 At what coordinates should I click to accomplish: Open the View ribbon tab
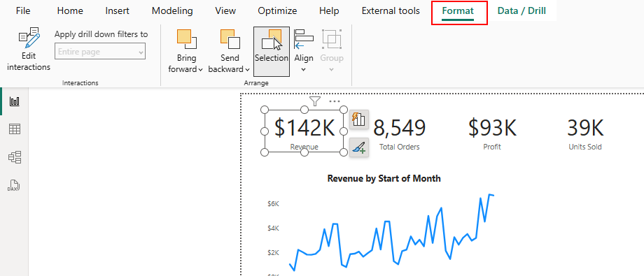coord(225,11)
